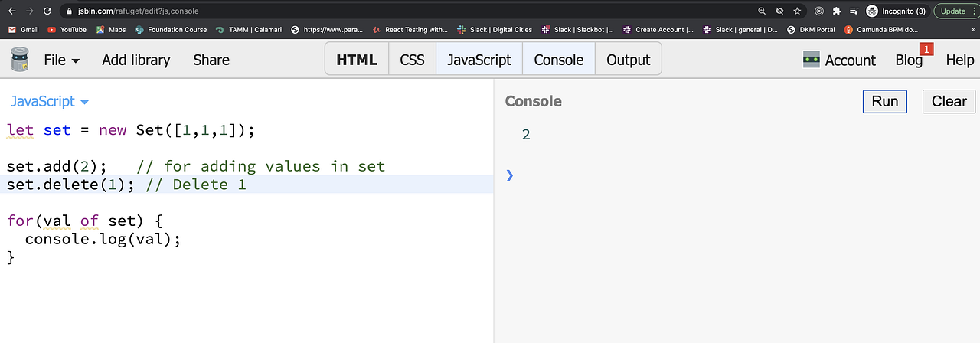Screen dimensions: 980x343
Task: Open the extensions puzzle icon
Action: [x=837, y=11]
